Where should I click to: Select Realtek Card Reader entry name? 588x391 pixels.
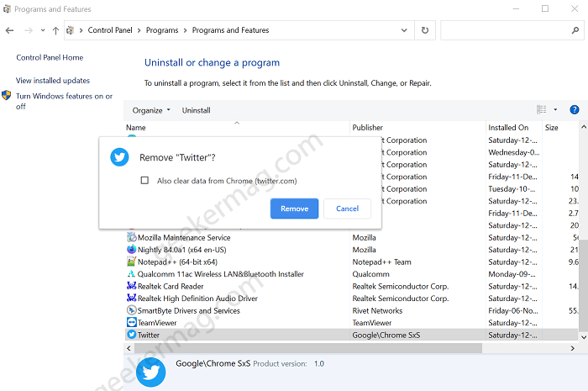coord(171,286)
